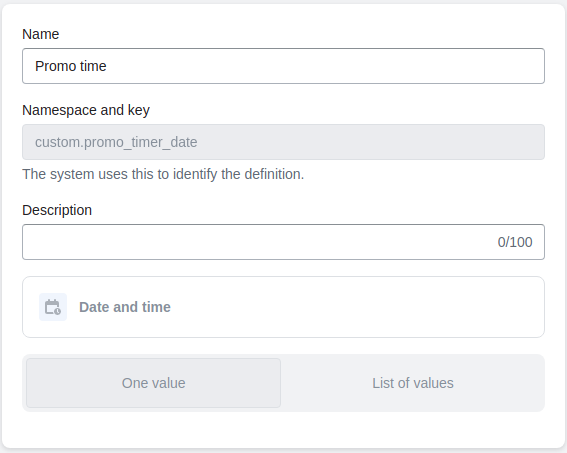This screenshot has width=567, height=453.
Task: Click the custom.promo_timer_date value text
Action: [116, 142]
